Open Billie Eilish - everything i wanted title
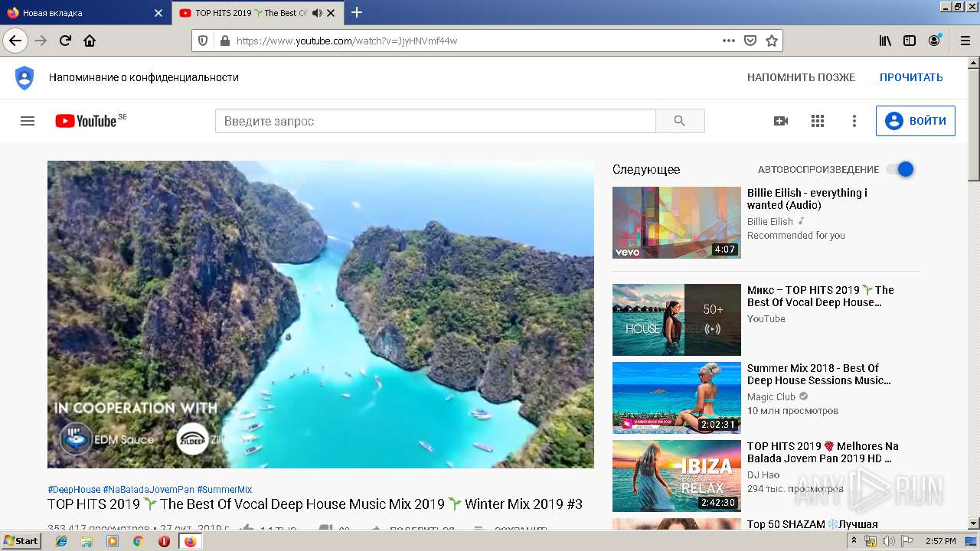 pyautogui.click(x=807, y=199)
